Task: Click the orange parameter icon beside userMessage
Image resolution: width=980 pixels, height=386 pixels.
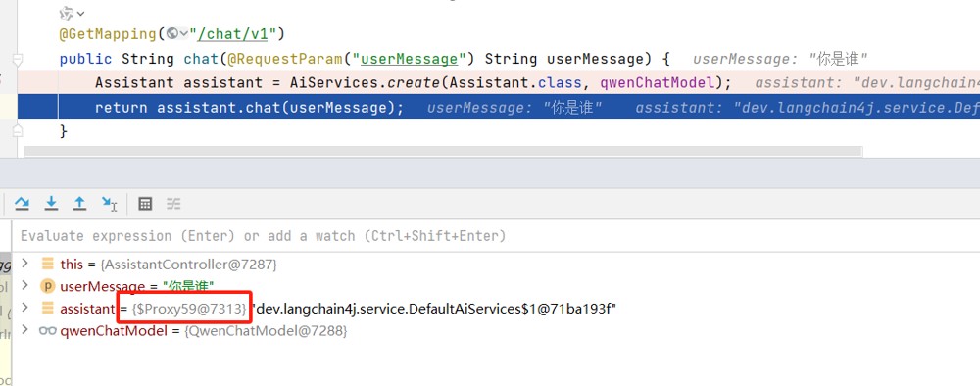Action: [47, 286]
